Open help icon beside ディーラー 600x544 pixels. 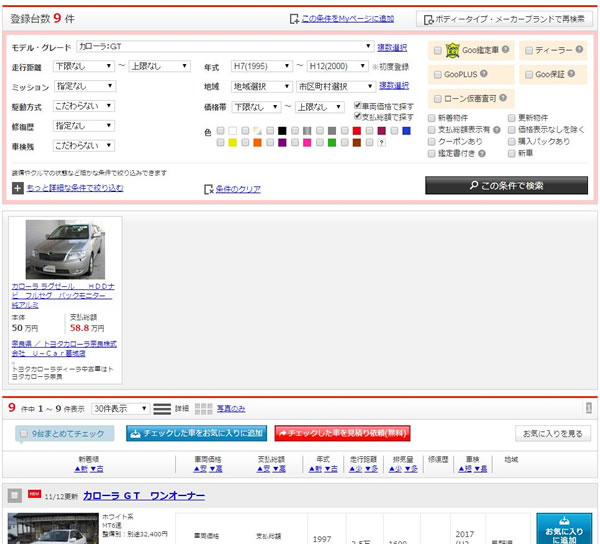[579, 50]
